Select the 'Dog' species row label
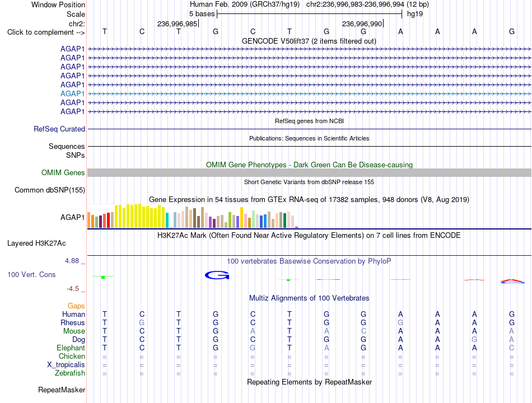This screenshot has height=403, width=532. tap(78, 340)
